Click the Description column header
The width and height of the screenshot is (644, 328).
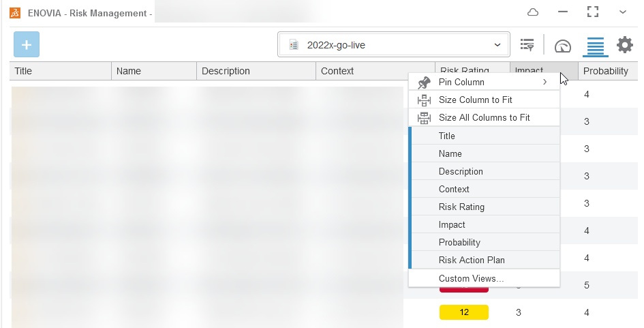[256, 71]
